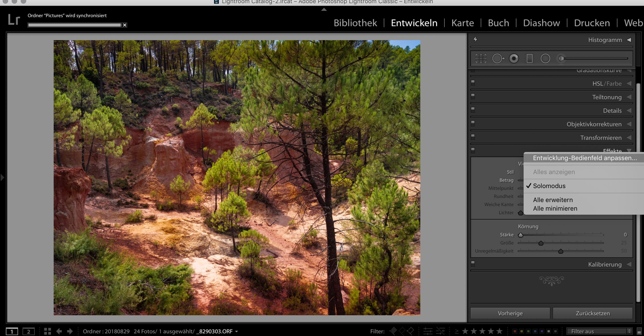644x336 pixels.
Task: Filter by flagged photos
Action: pyautogui.click(x=393, y=331)
